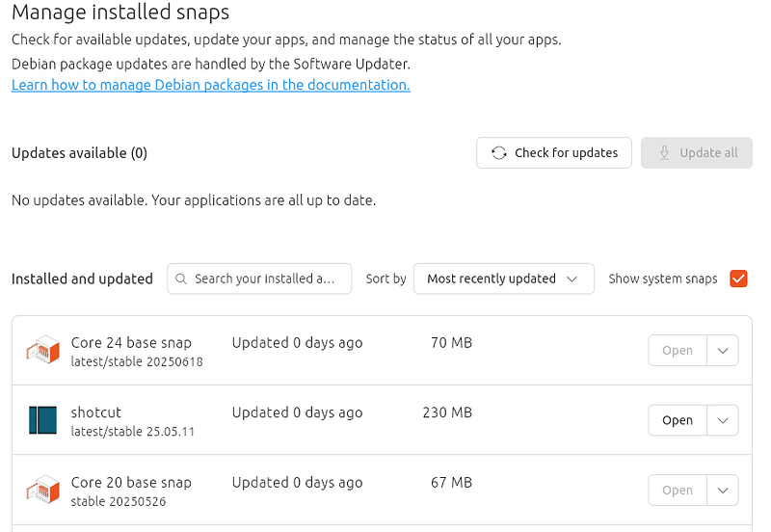This screenshot has width=771, height=532.
Task: Click the Core 20 base snap icon
Action: [42, 490]
